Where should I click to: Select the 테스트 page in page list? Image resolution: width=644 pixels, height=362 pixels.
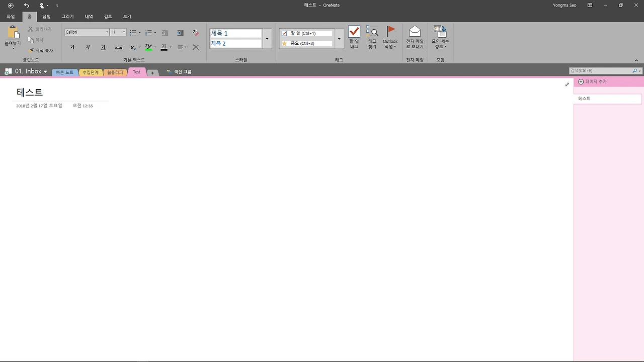point(608,99)
